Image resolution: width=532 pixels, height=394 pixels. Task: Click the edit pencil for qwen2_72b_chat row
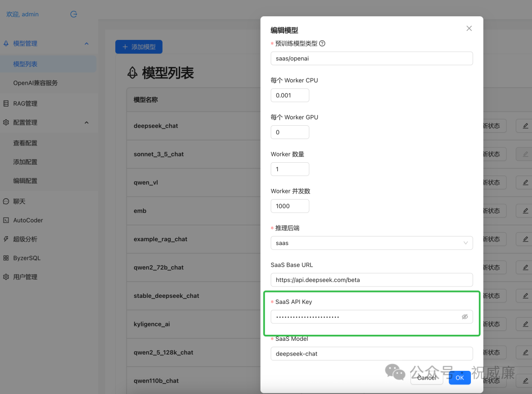pyautogui.click(x=525, y=268)
